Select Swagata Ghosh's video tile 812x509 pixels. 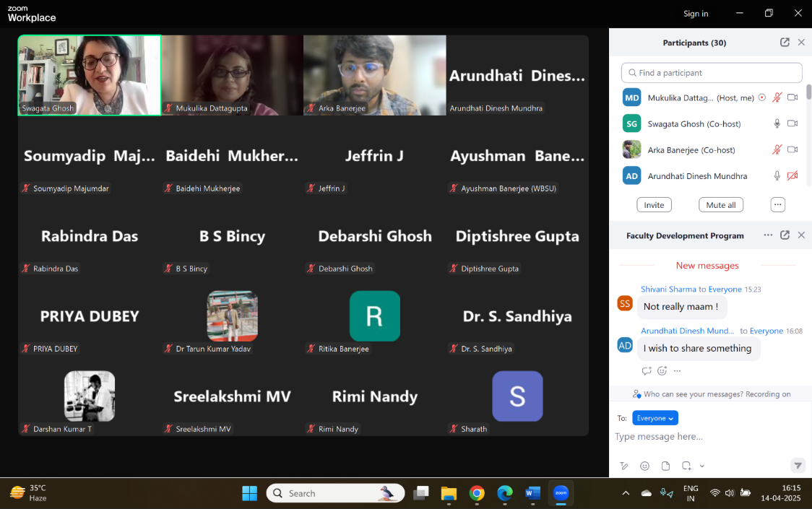click(x=90, y=75)
